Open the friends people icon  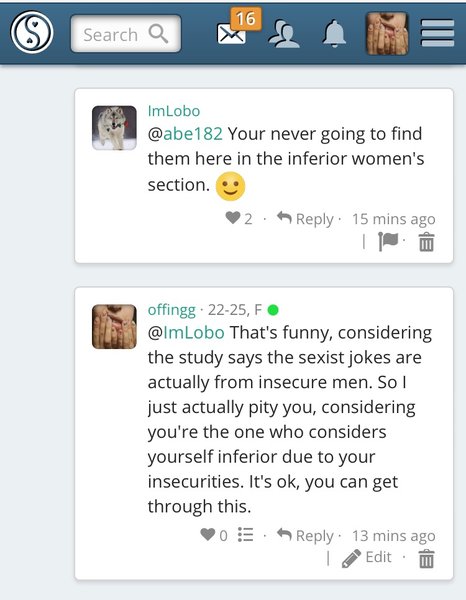284,34
